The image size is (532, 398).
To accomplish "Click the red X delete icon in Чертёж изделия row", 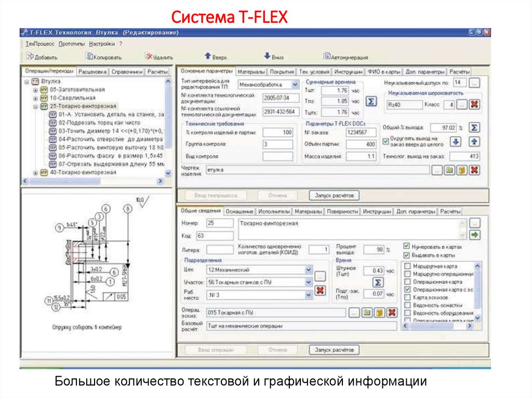I will [475, 170].
